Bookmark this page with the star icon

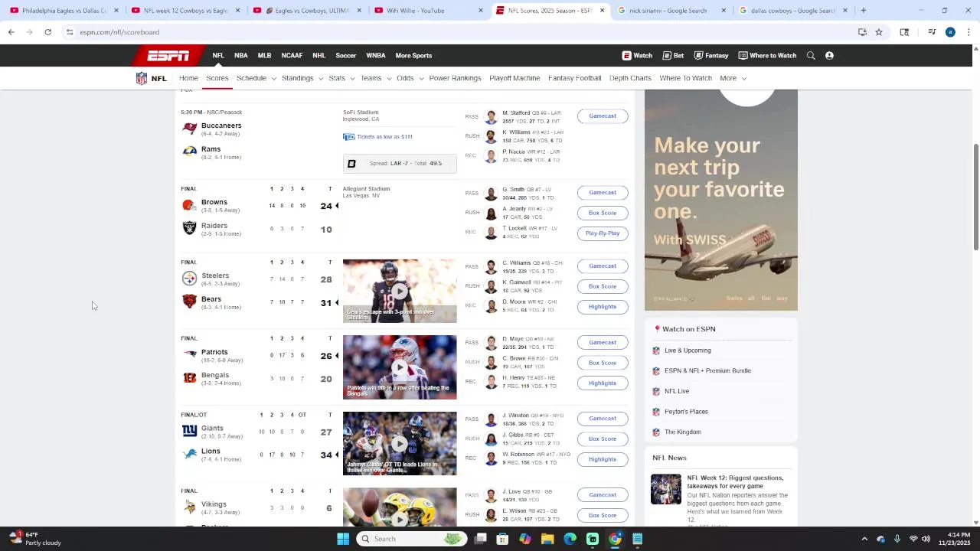(x=879, y=32)
